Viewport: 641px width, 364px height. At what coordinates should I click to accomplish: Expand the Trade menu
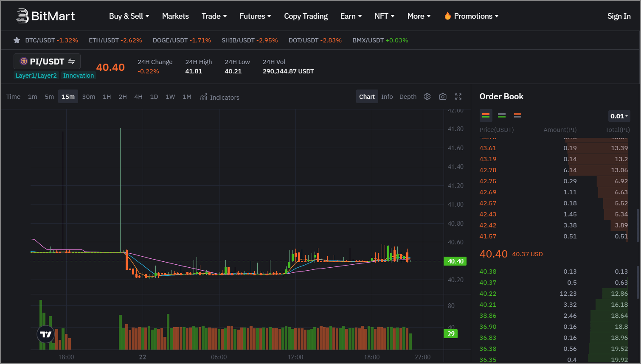pos(214,16)
